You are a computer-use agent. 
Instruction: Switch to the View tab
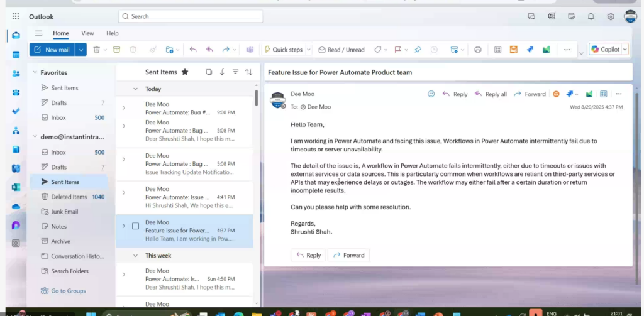[x=87, y=33]
